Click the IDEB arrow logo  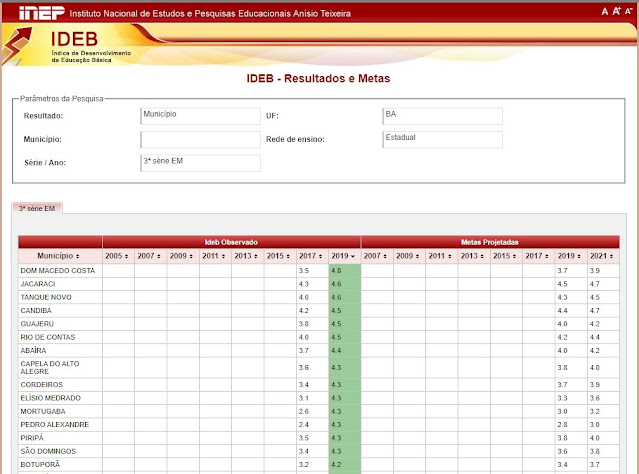17,45
